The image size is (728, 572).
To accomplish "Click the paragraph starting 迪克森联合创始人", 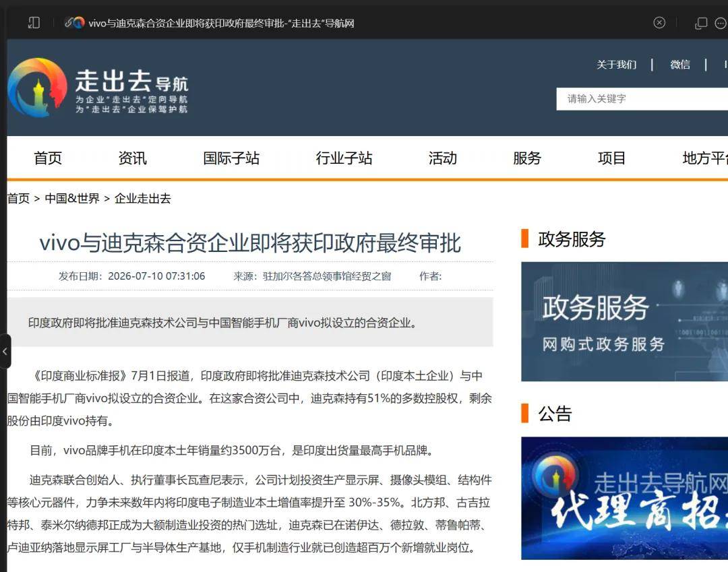I will 250,513.
